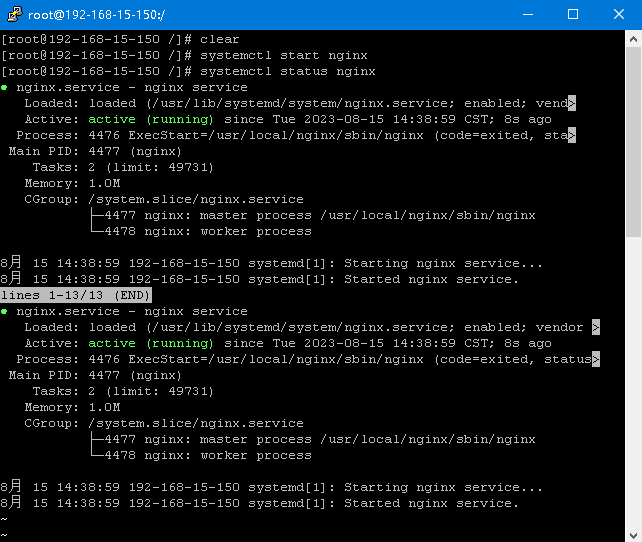This screenshot has width=642, height=542.
Task: Click the 'lines 1-13/13 (END)' pager status
Action: click(76, 295)
